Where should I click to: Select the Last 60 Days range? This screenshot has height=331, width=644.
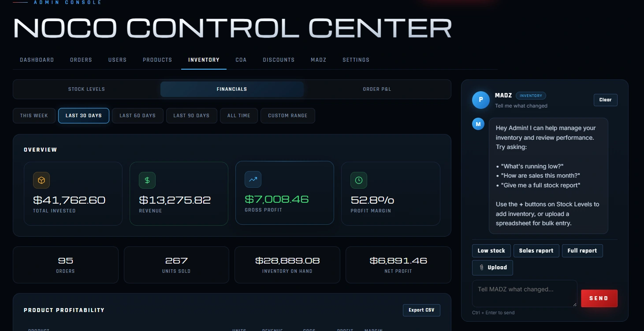click(138, 115)
